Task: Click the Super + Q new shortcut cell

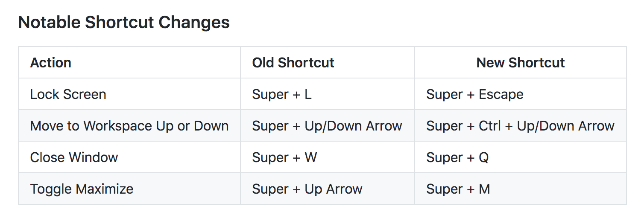Action: click(521, 157)
